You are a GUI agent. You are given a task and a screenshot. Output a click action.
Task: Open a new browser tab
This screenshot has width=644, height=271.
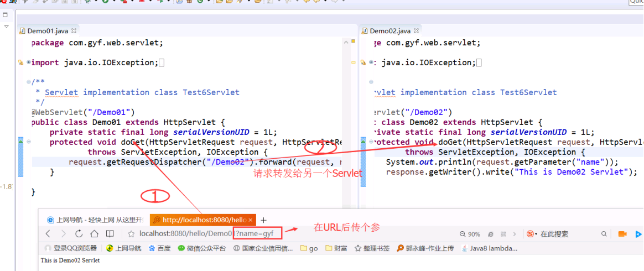click(264, 220)
